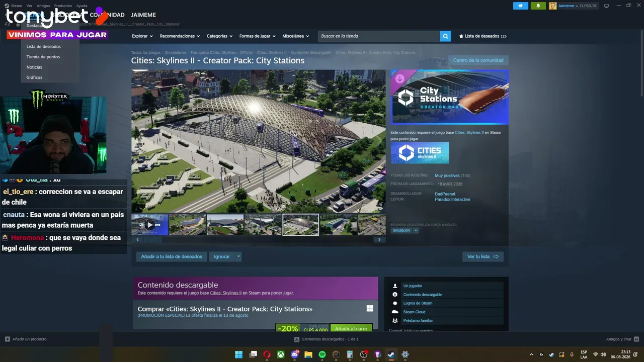The image size is (644, 362).
Task: Open the Opera browser from taskbar
Action: click(x=267, y=354)
